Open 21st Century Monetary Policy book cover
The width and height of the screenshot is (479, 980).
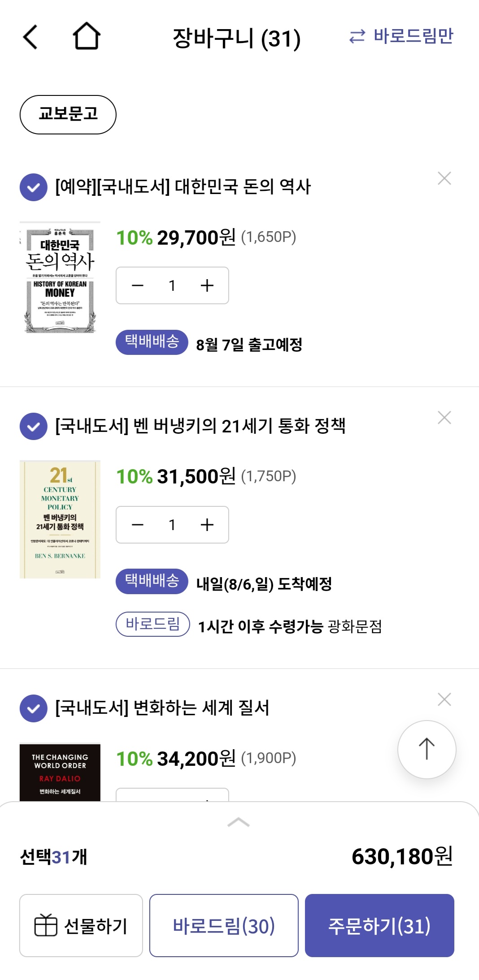pyautogui.click(x=60, y=519)
